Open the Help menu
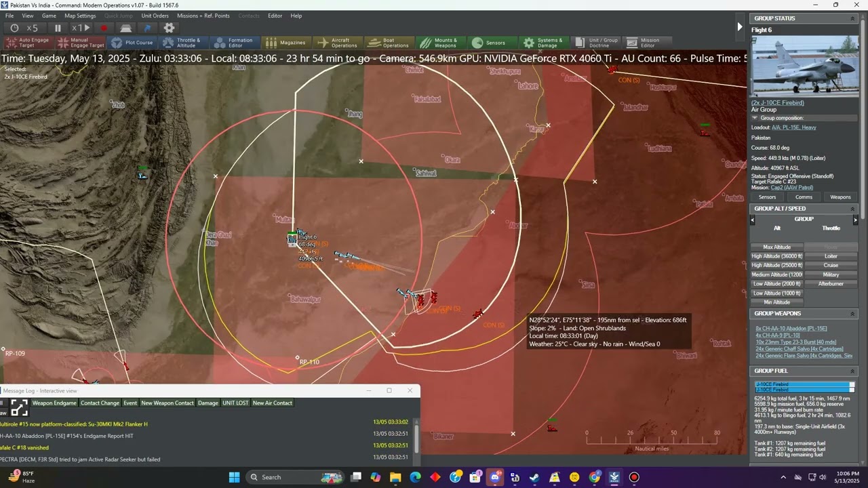868x488 pixels. pos(296,16)
